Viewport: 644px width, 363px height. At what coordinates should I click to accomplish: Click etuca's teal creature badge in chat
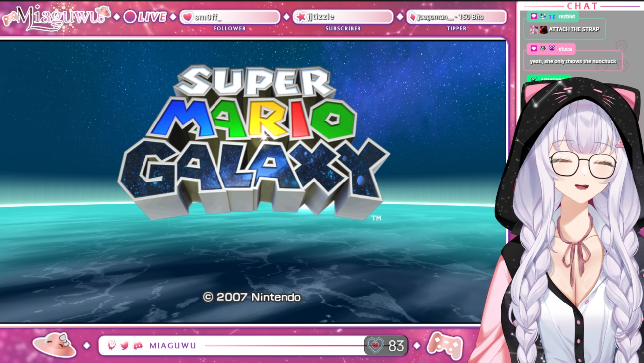[x=543, y=49]
